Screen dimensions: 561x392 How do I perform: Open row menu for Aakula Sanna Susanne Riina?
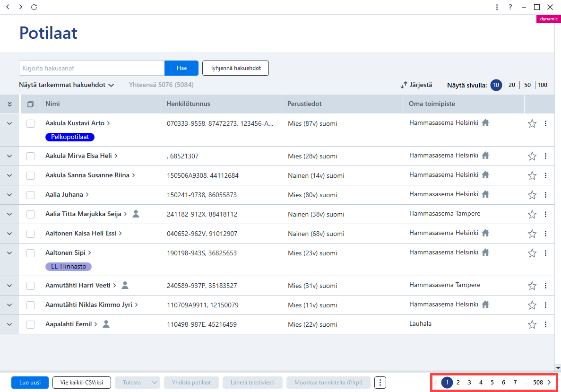coord(545,175)
